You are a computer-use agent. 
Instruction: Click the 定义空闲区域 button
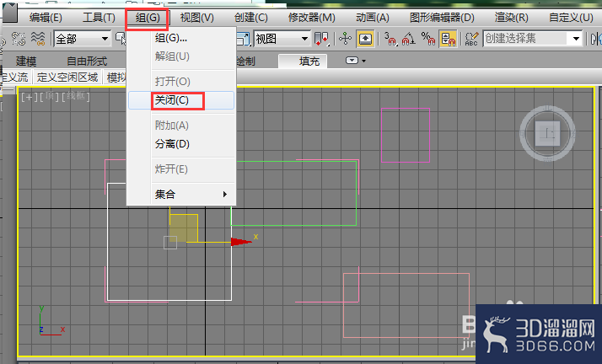pyautogui.click(x=67, y=77)
